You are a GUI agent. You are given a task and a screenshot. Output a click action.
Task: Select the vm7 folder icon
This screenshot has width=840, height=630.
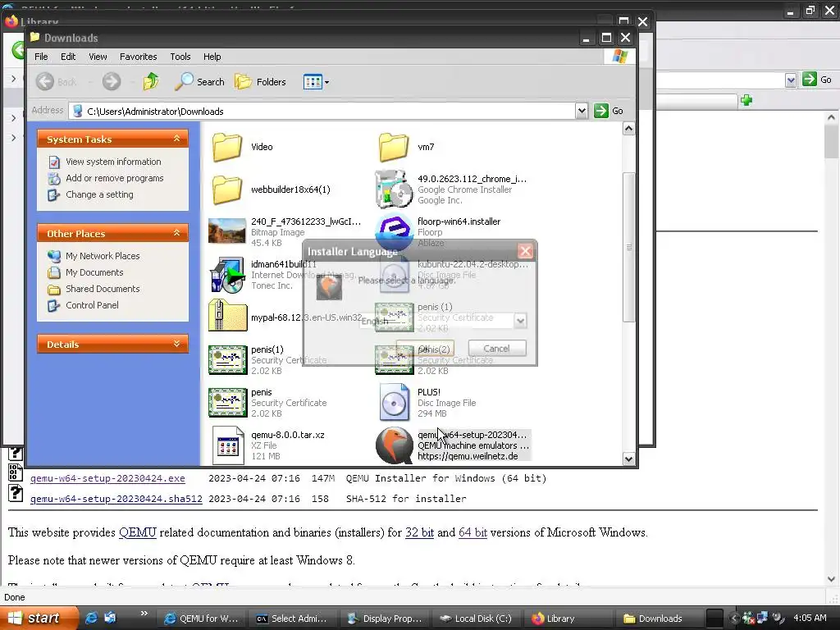pyautogui.click(x=394, y=147)
